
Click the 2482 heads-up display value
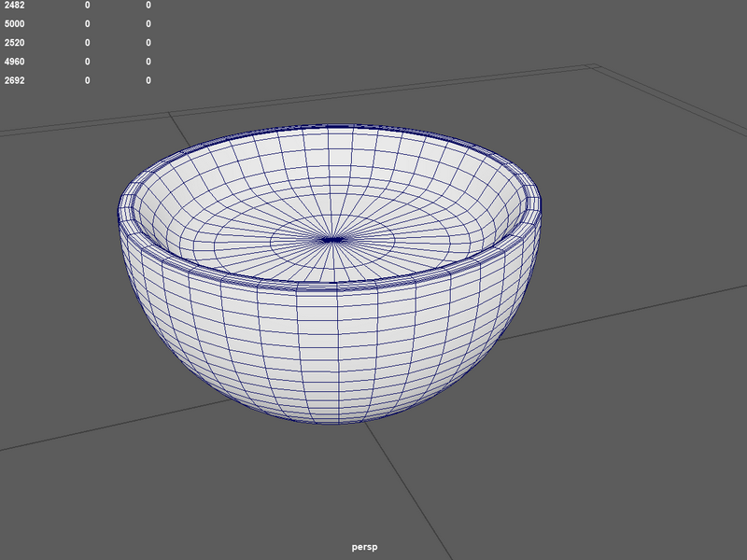(x=14, y=5)
